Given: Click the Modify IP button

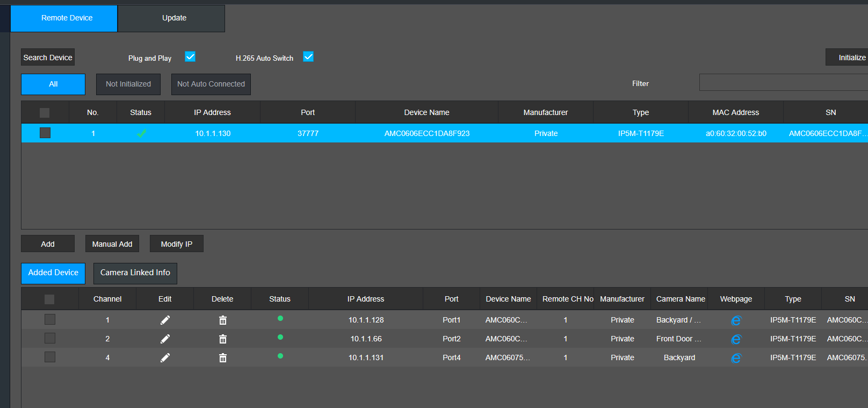Looking at the screenshot, I should (x=177, y=244).
